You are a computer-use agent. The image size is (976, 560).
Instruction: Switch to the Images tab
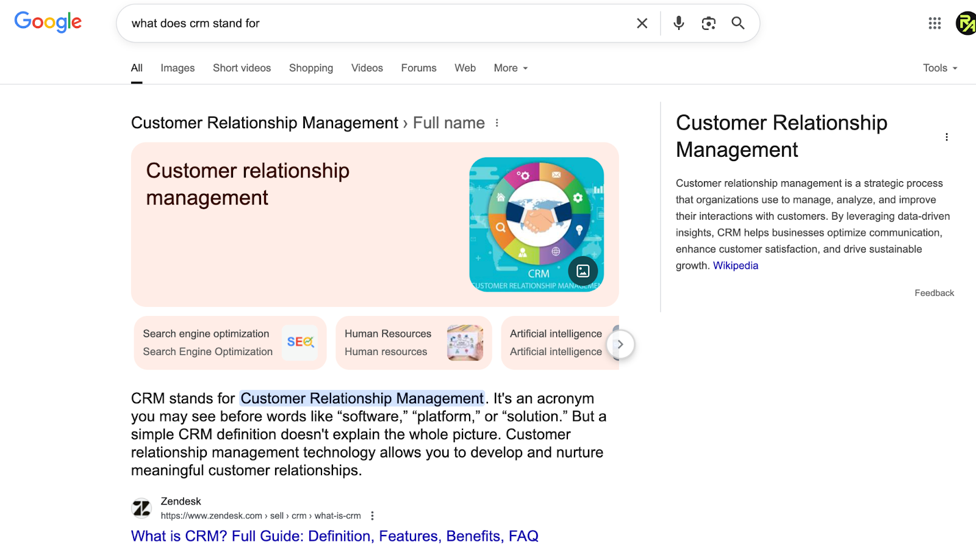(x=178, y=68)
